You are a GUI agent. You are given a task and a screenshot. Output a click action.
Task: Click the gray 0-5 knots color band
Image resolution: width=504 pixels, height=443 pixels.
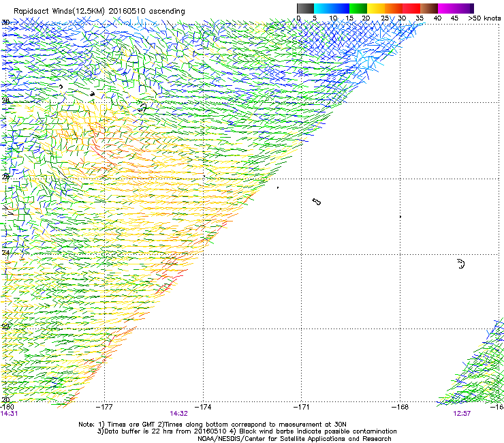click(x=305, y=8)
